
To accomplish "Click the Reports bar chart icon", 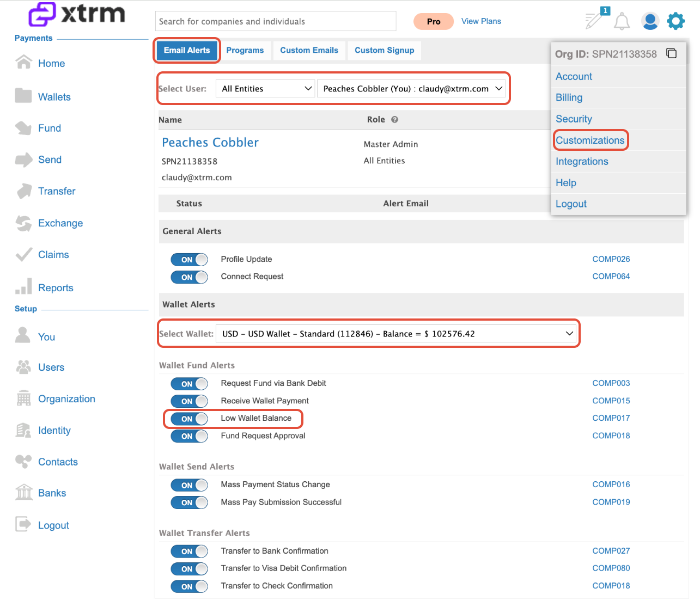I will pyautogui.click(x=23, y=286).
